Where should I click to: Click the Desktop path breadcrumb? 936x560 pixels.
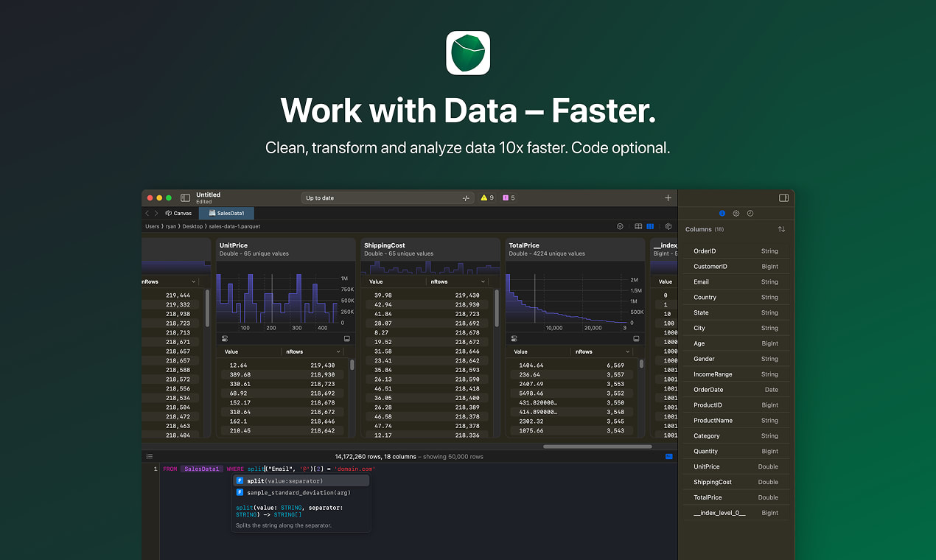(x=193, y=227)
